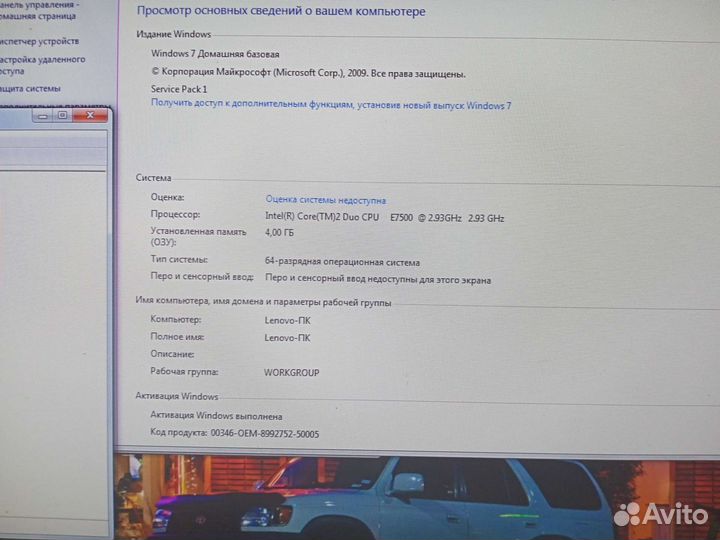Open System protection in the sidebar
720x540 pixels.
(x=30, y=88)
